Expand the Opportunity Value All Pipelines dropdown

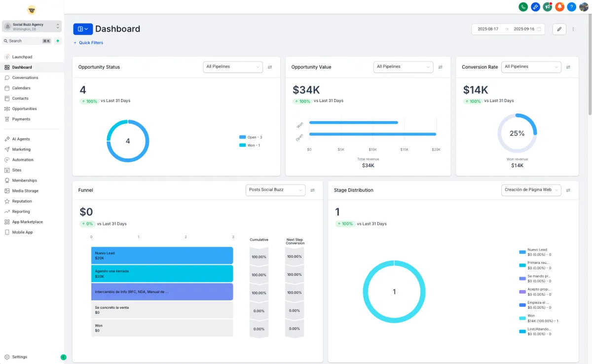(x=403, y=67)
